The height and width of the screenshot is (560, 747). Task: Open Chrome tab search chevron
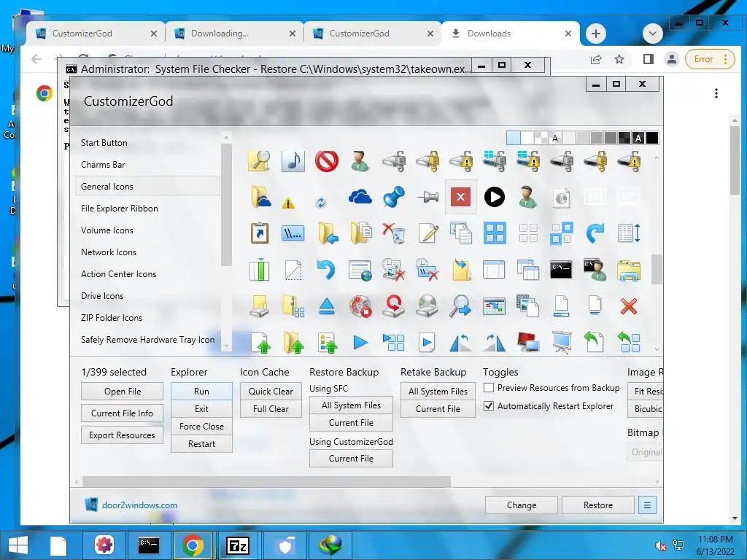653,34
